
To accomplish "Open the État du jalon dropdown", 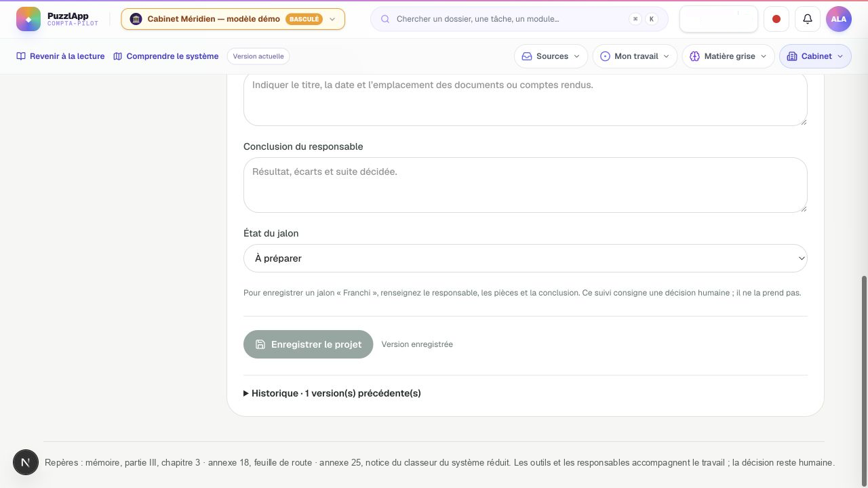I will pos(526,258).
